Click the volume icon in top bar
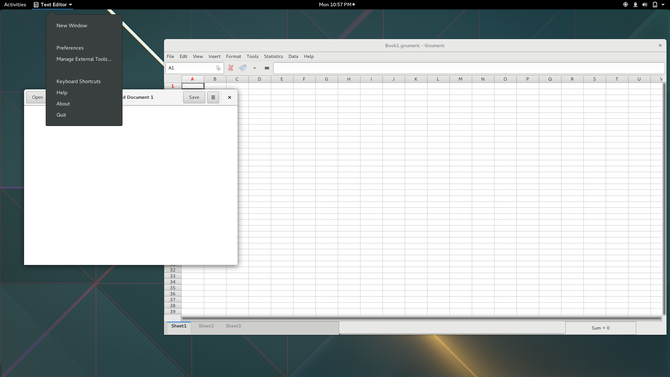The height and width of the screenshot is (377, 670). 645,5
